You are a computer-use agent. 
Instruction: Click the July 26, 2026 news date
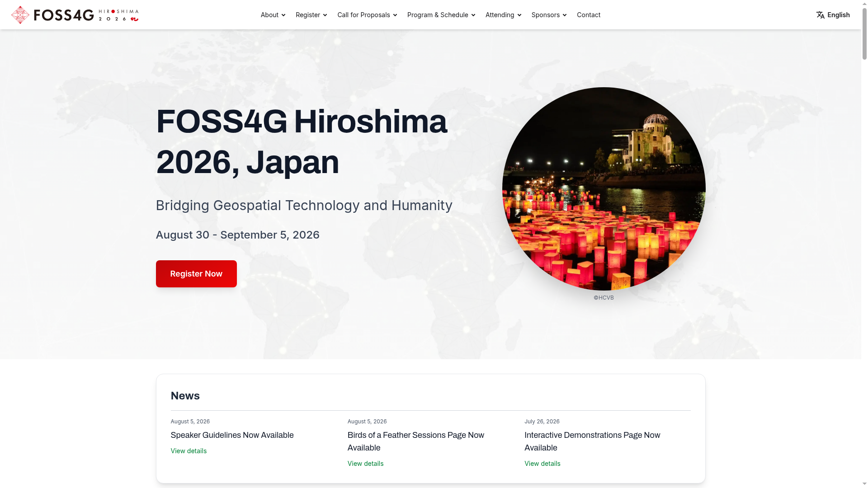click(x=542, y=422)
